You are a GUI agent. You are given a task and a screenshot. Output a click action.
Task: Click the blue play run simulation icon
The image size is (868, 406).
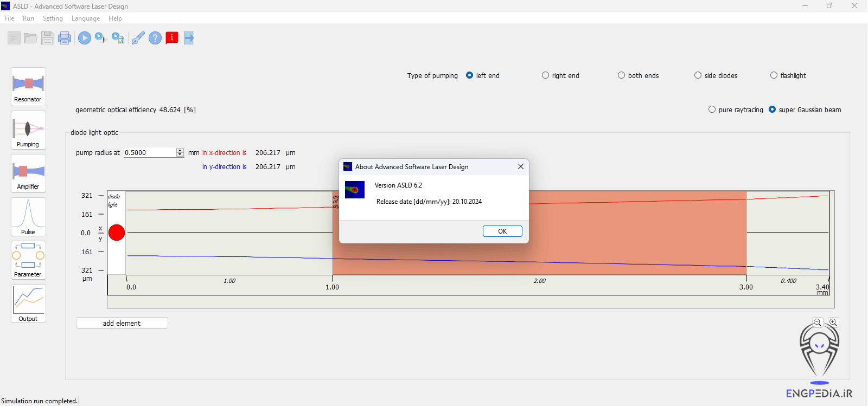(x=84, y=38)
